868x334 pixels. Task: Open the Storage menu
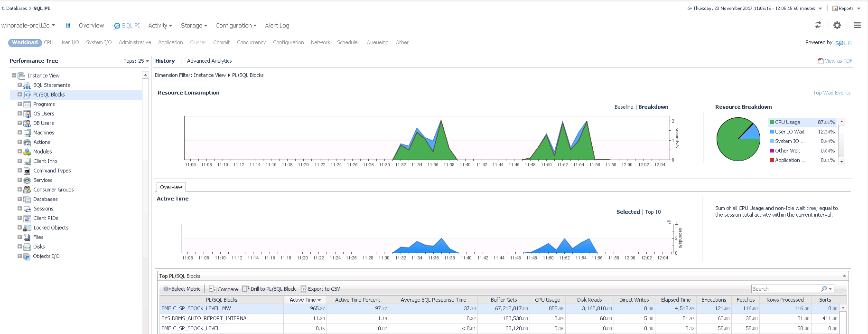(x=194, y=26)
